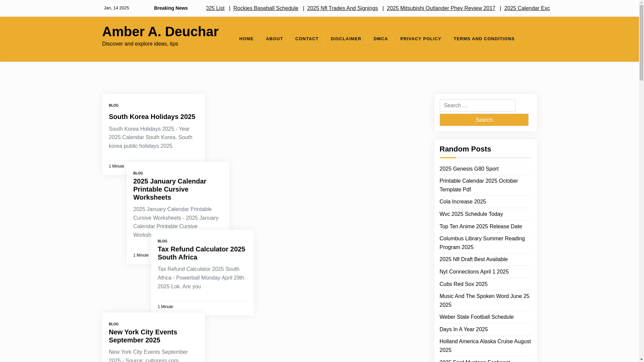Click BLOG tag above Tax Refund Calculator
Viewport: 644px width, 362px height.
pyautogui.click(x=162, y=241)
